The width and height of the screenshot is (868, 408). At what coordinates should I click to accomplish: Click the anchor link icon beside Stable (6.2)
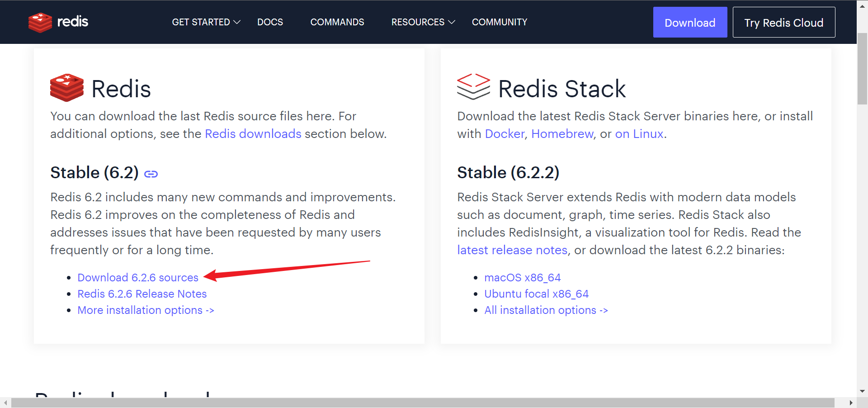[151, 173]
